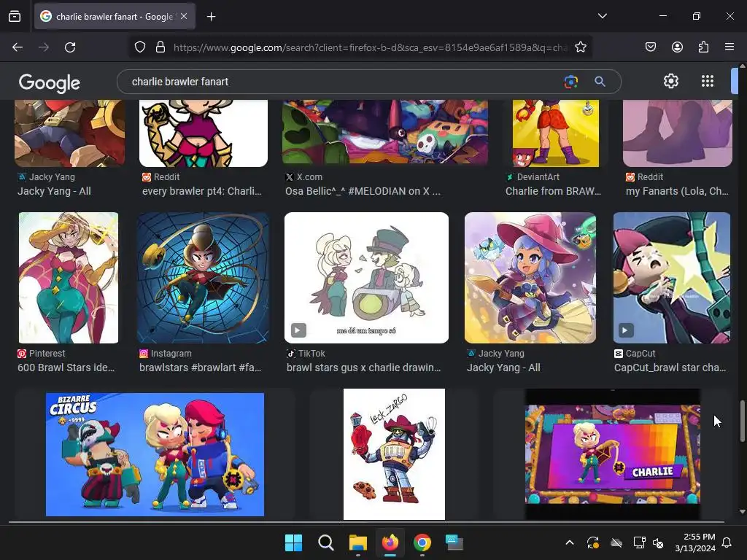Open TikTok gus x charlie drawing thumbnail
Image resolution: width=747 pixels, height=560 pixels.
tap(366, 278)
